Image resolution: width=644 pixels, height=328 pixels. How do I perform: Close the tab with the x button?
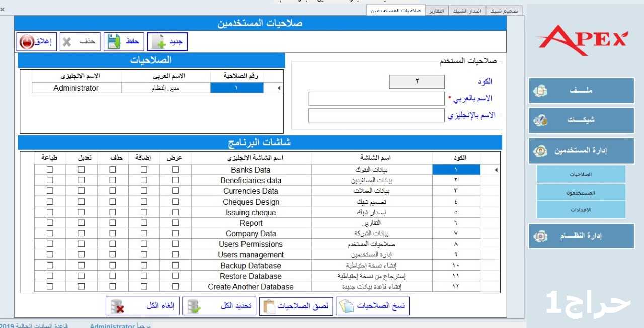click(x=3, y=9)
